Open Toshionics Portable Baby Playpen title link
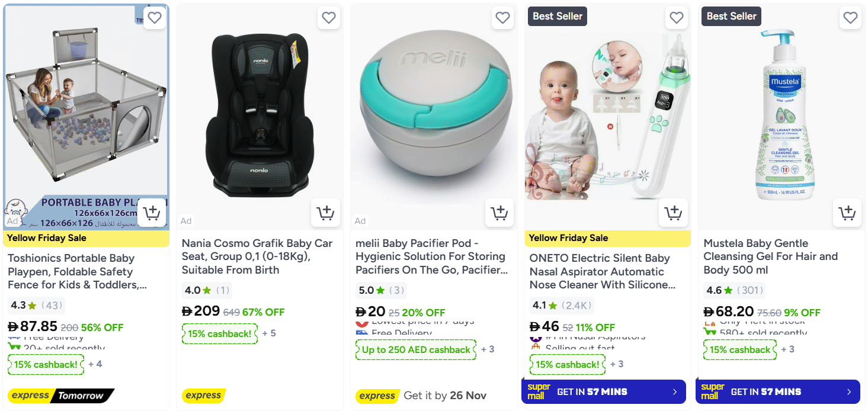 tap(77, 271)
